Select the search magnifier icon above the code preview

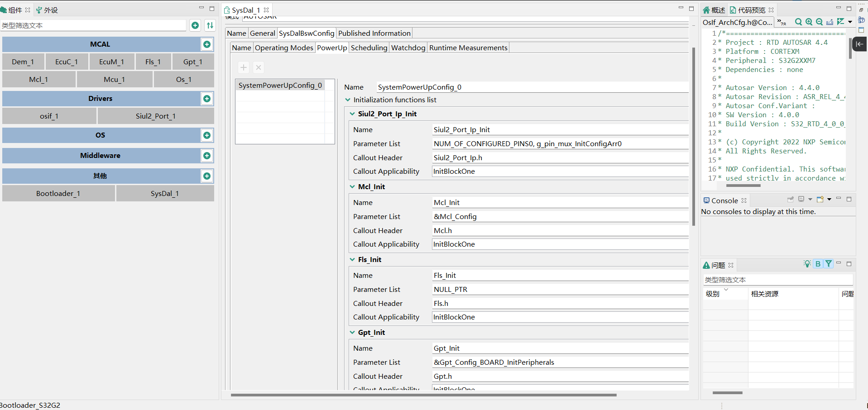798,22
